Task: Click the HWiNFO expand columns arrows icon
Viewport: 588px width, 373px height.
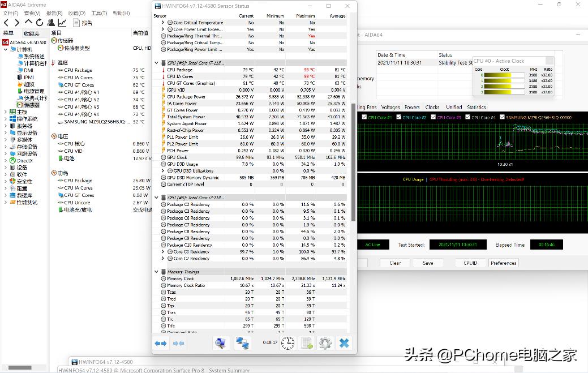Action: [161, 343]
